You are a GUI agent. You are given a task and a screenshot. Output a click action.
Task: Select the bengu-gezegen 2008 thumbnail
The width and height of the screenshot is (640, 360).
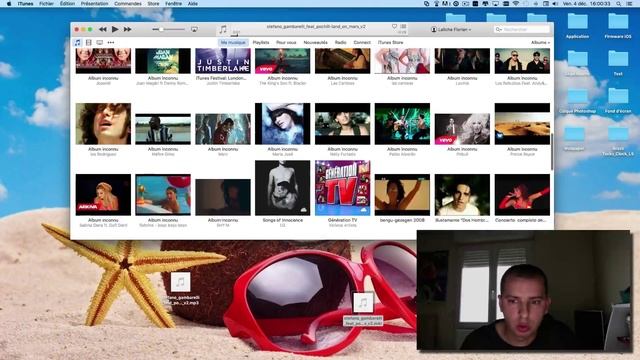402,195
